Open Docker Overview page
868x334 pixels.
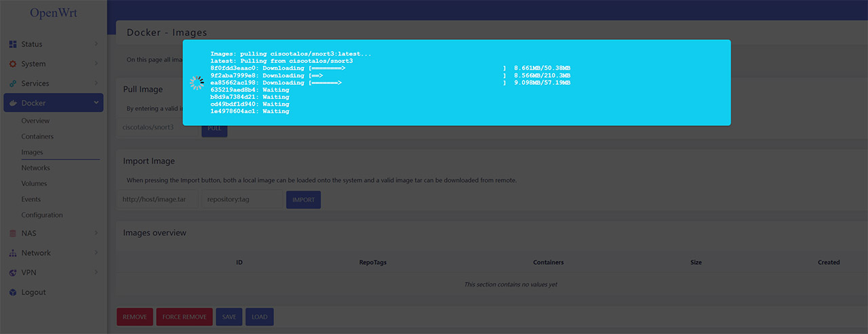click(x=35, y=121)
